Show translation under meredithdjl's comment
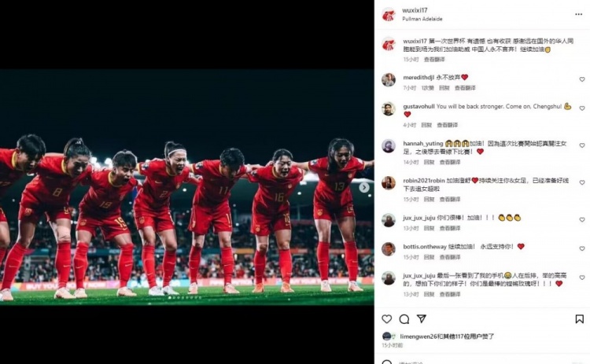Viewport: 590px width, 364px height. point(465,88)
